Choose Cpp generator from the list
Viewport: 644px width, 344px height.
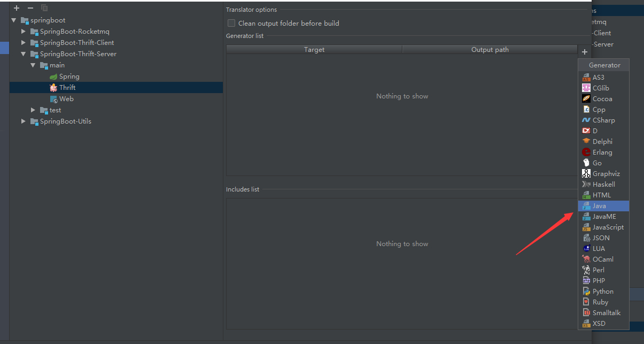point(603,109)
